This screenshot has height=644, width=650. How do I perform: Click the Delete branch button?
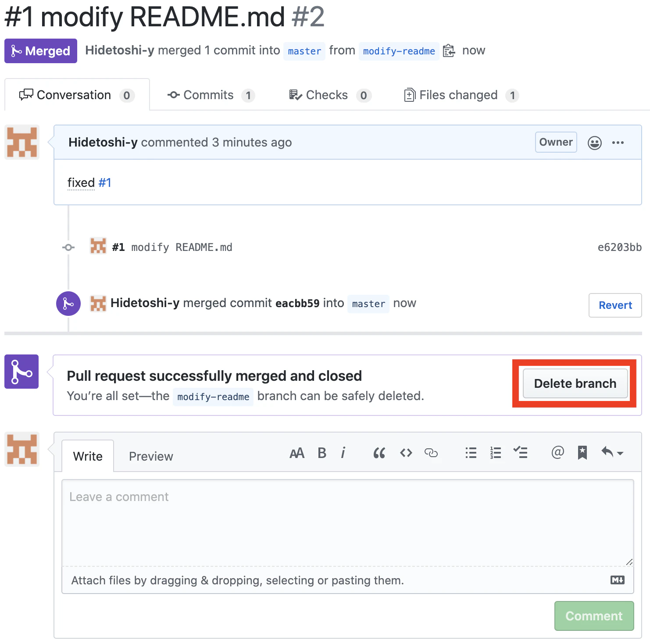click(575, 383)
